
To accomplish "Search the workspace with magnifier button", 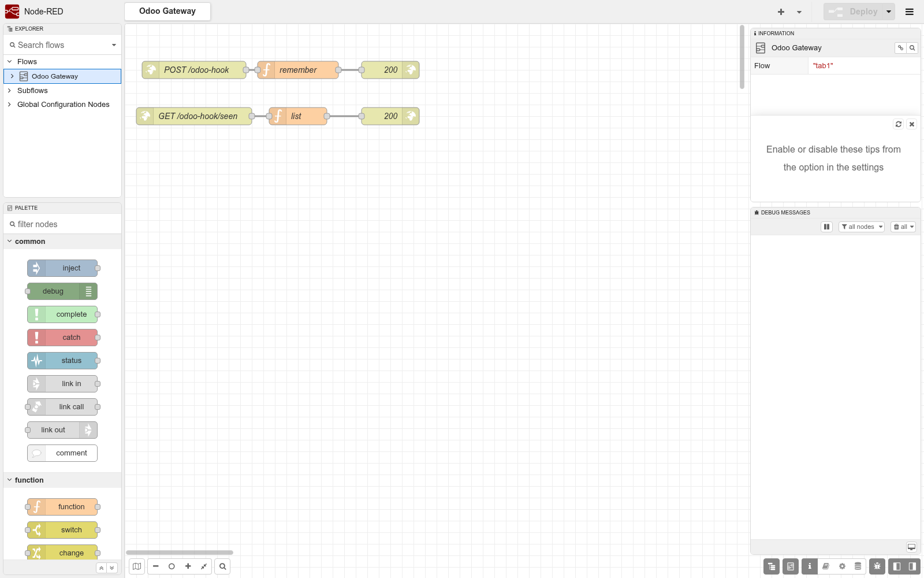I will (x=222, y=566).
